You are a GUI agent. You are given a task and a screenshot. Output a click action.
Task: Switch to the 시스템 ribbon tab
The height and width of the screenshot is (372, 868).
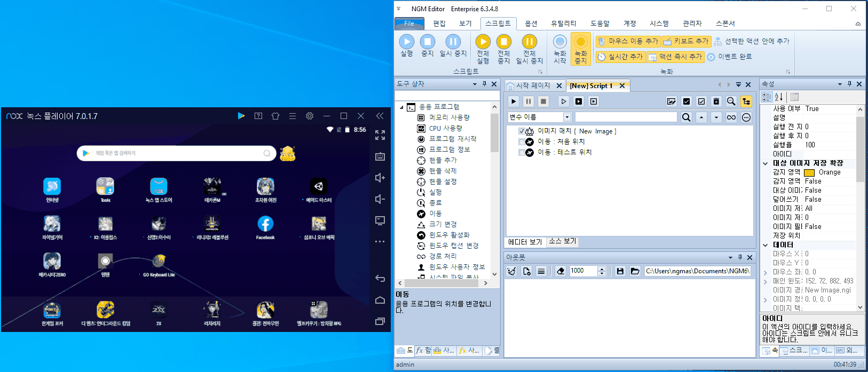click(659, 23)
